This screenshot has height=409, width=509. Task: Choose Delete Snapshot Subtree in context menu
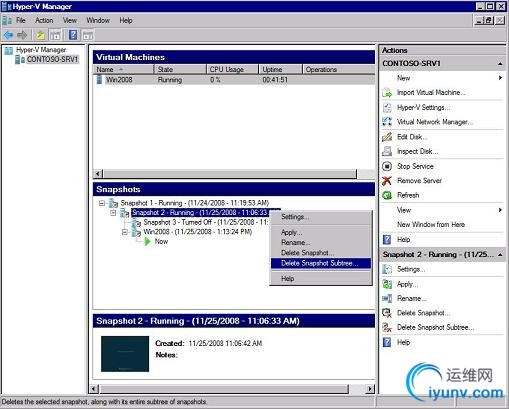[x=321, y=263]
